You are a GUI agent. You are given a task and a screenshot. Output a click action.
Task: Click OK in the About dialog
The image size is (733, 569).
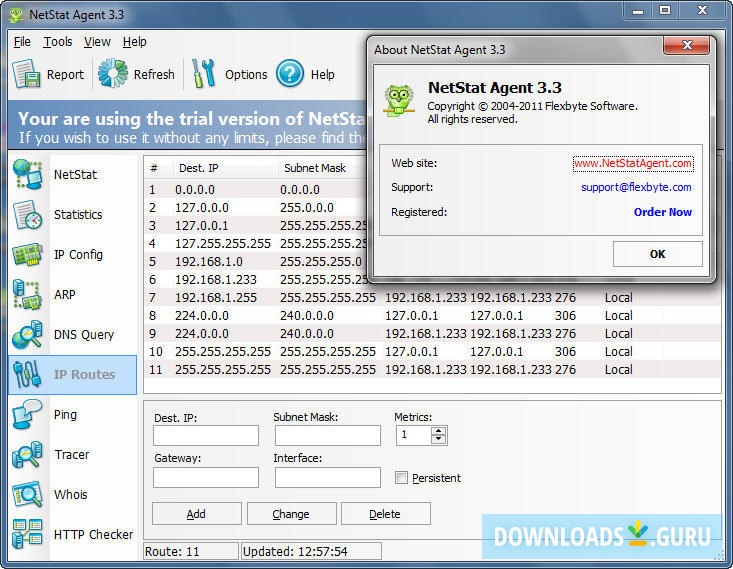pos(657,254)
